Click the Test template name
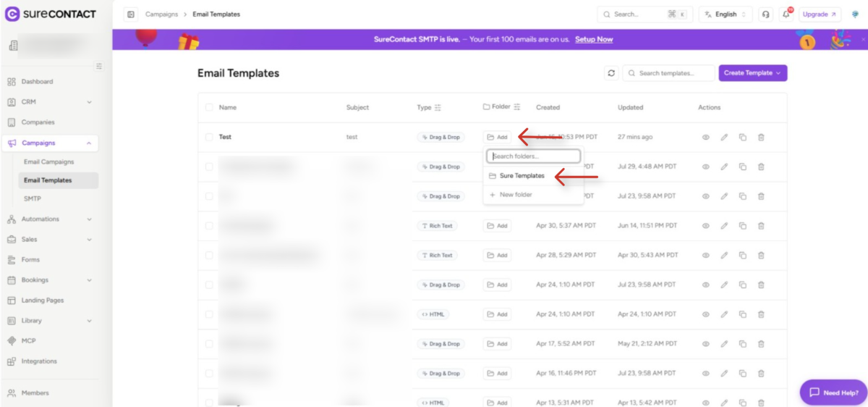This screenshot has width=868, height=407. click(225, 137)
